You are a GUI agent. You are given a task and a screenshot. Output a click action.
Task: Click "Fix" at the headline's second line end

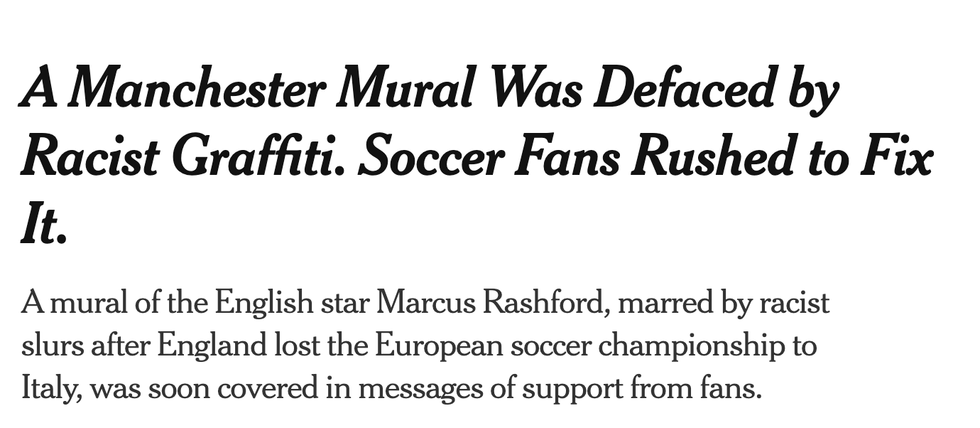[895, 158]
